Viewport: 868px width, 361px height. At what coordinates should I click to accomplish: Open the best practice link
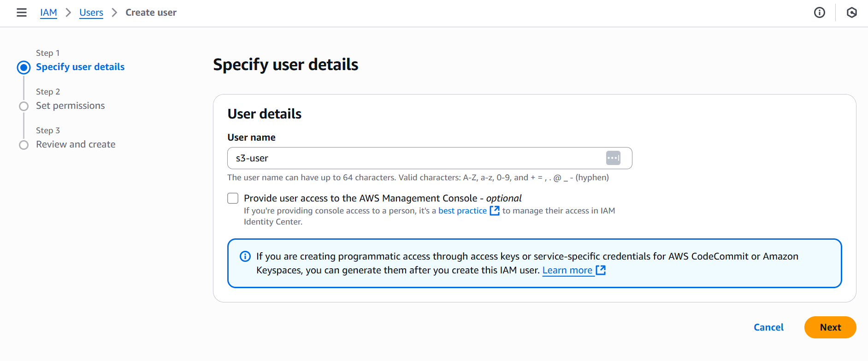(x=462, y=211)
